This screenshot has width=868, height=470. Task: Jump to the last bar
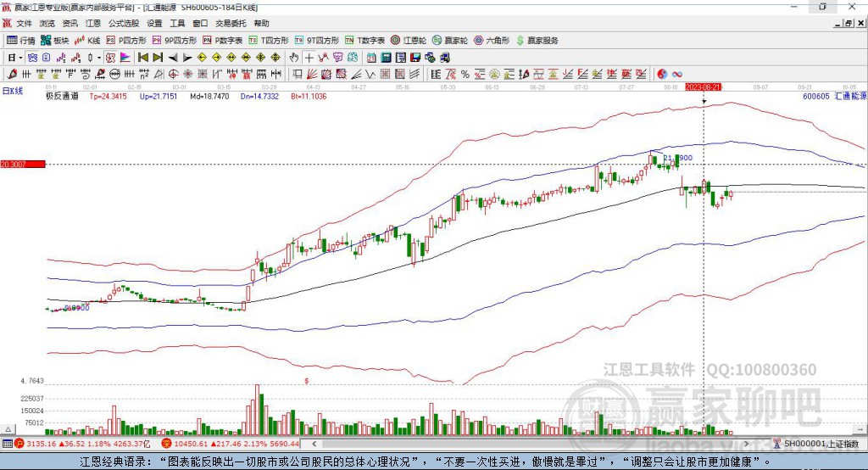pyautogui.click(x=158, y=58)
